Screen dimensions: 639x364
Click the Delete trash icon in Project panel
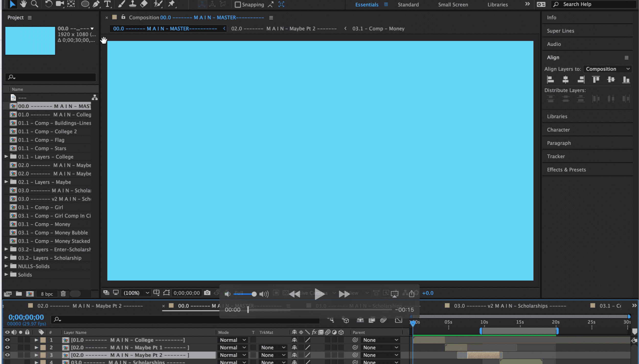coord(63,294)
